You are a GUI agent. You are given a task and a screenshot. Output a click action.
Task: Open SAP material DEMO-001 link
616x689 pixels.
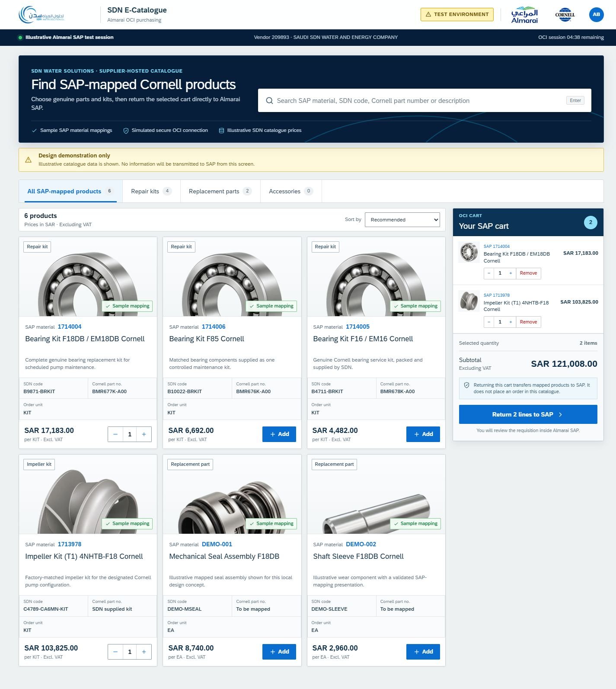point(217,545)
